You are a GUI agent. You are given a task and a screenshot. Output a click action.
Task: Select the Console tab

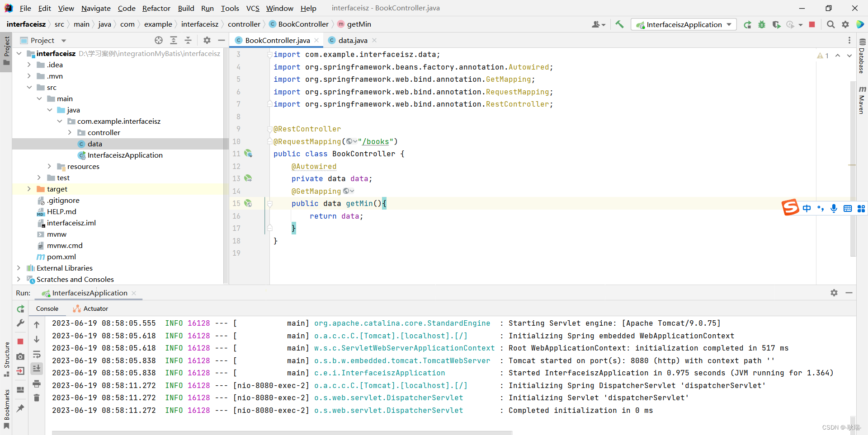(x=47, y=309)
